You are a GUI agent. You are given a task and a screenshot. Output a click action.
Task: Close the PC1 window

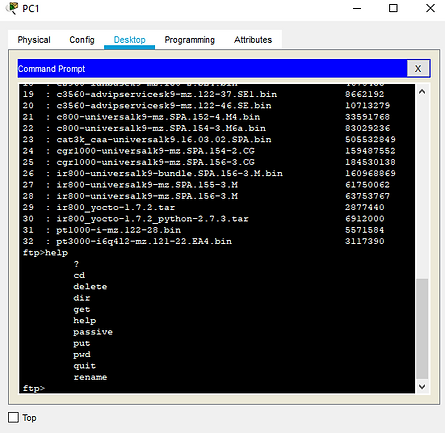(x=430, y=8)
